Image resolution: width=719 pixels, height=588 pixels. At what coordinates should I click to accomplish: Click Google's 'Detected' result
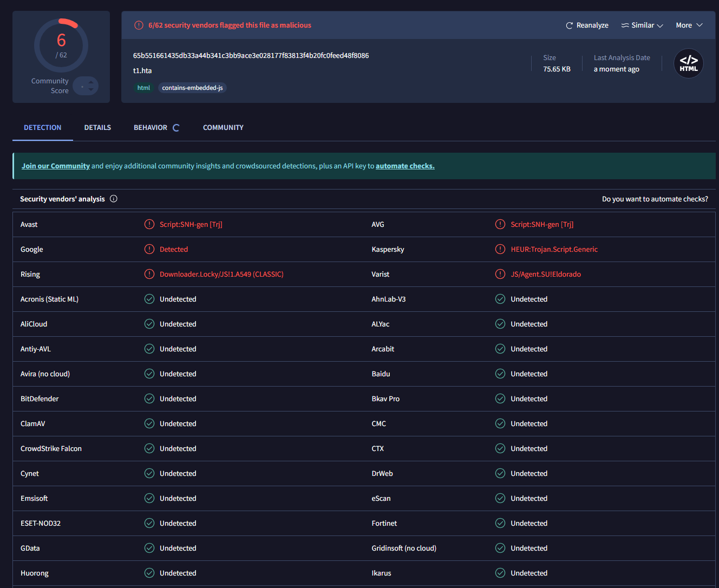pyautogui.click(x=174, y=250)
